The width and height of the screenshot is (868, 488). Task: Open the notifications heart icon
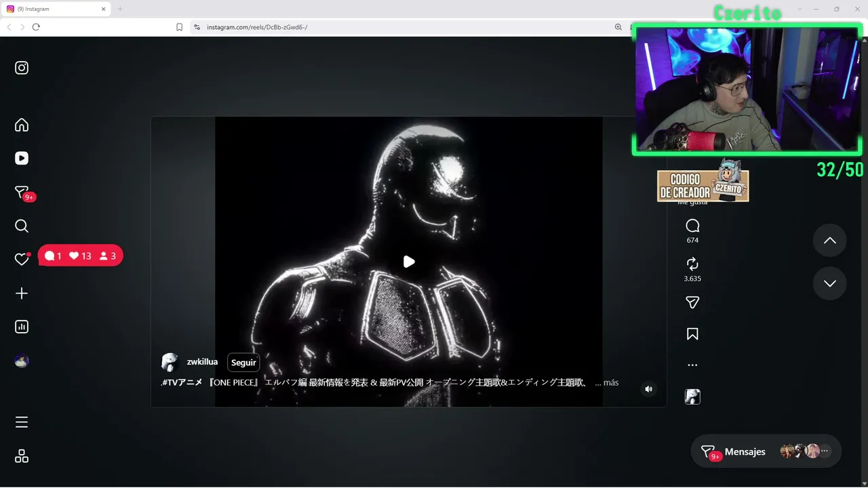pos(22,259)
